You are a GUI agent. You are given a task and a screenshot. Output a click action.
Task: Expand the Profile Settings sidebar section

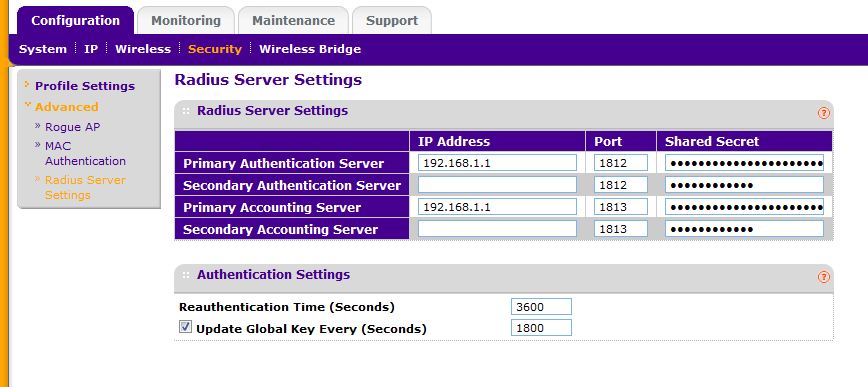click(x=85, y=86)
